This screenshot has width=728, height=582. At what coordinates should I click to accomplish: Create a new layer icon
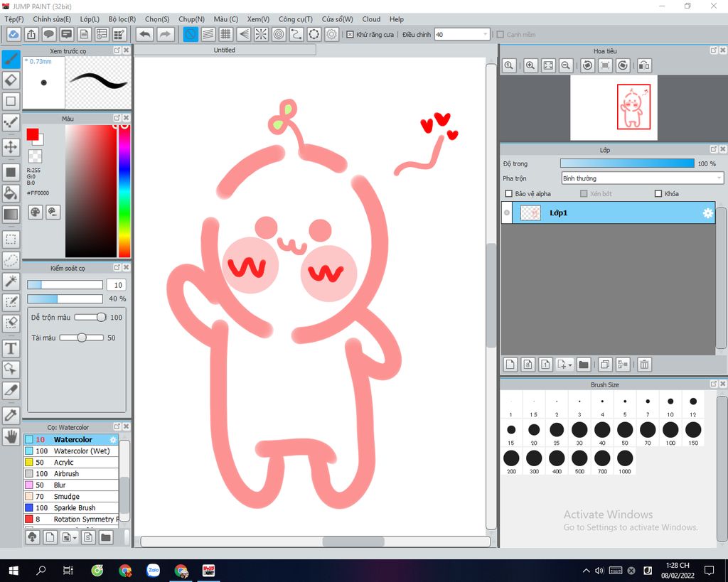[x=510, y=365]
